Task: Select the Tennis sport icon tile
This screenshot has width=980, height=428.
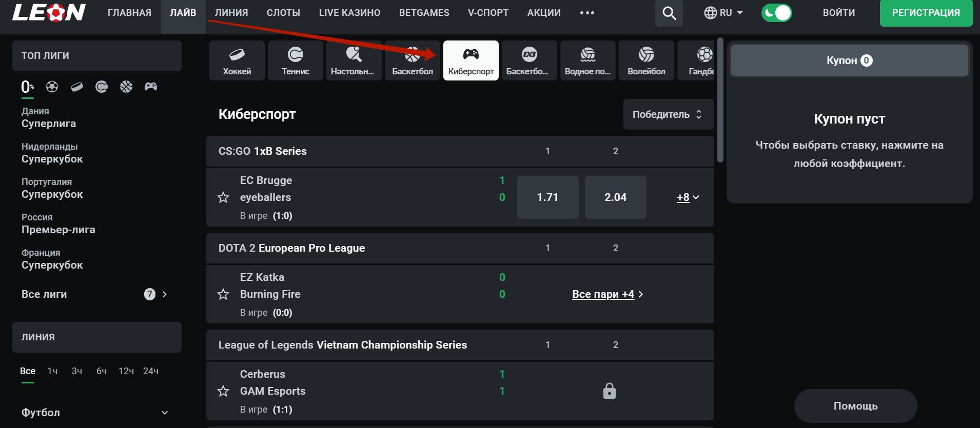Action: point(296,60)
